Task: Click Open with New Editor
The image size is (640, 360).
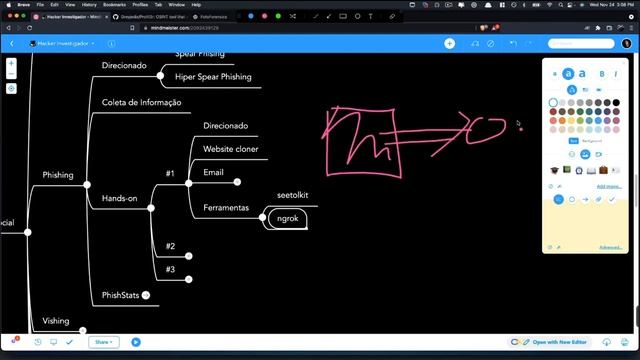Action: [549, 342]
